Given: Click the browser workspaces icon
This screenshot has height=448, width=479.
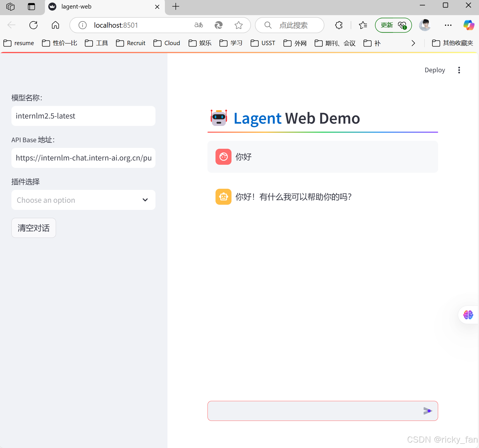Looking at the screenshot, I should point(10,6).
